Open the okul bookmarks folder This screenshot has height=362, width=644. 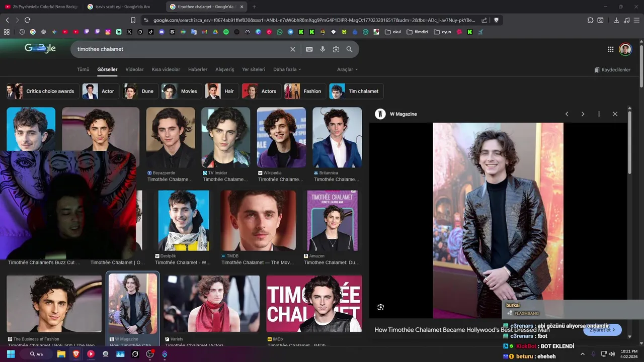coord(393,32)
